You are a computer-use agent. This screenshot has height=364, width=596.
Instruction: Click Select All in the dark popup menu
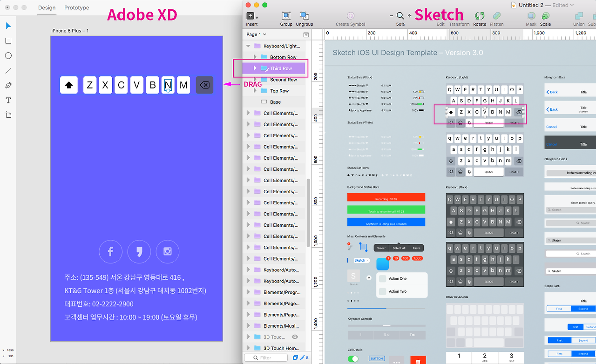coord(399,248)
